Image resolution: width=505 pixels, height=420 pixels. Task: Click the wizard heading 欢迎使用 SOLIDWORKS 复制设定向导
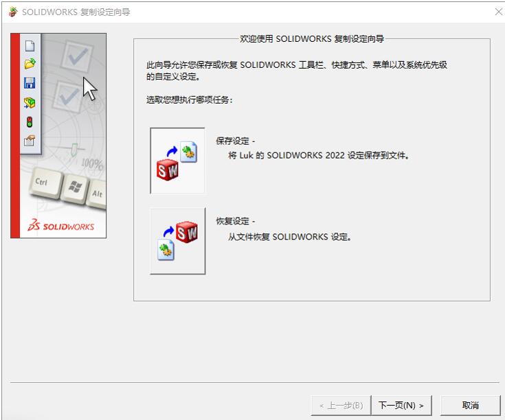coord(312,39)
